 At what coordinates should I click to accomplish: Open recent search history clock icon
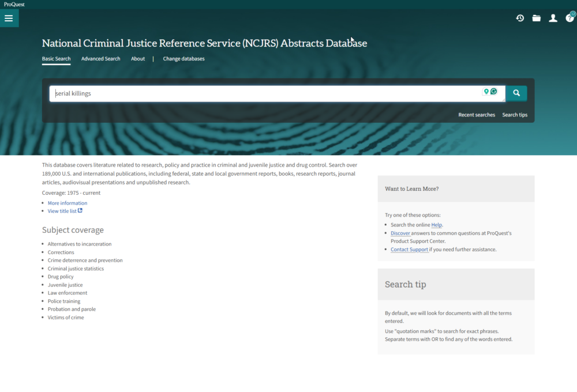[x=520, y=18]
